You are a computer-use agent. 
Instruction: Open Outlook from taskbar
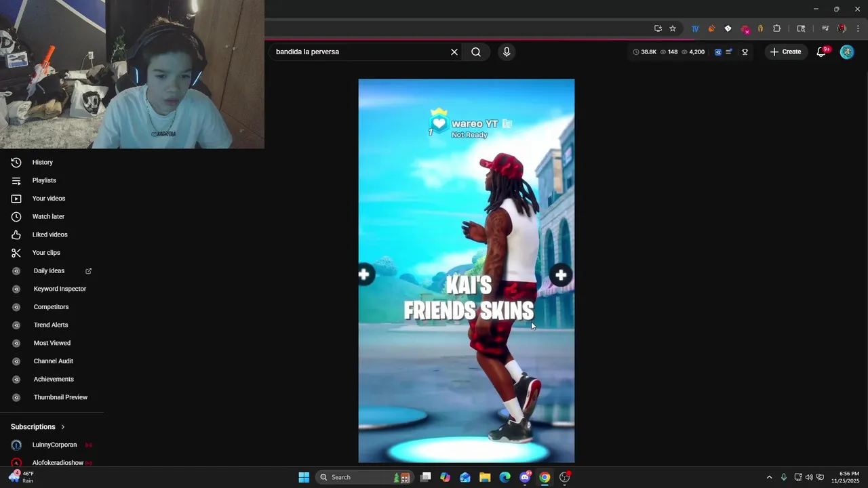(x=465, y=477)
